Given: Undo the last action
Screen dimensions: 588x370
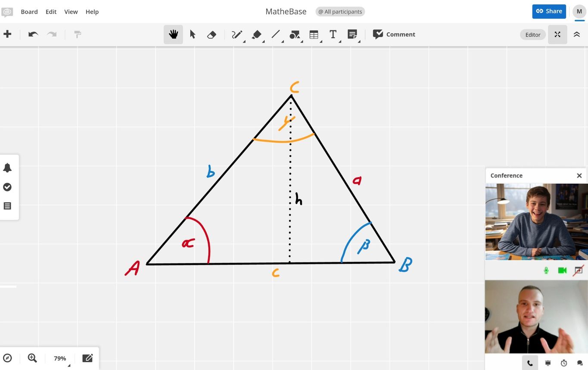Looking at the screenshot, I should [x=33, y=34].
